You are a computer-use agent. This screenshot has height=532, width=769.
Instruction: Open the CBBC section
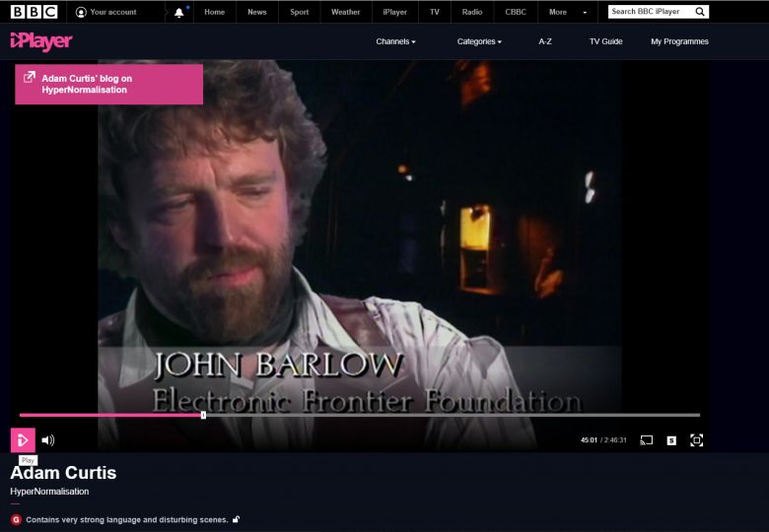(516, 12)
